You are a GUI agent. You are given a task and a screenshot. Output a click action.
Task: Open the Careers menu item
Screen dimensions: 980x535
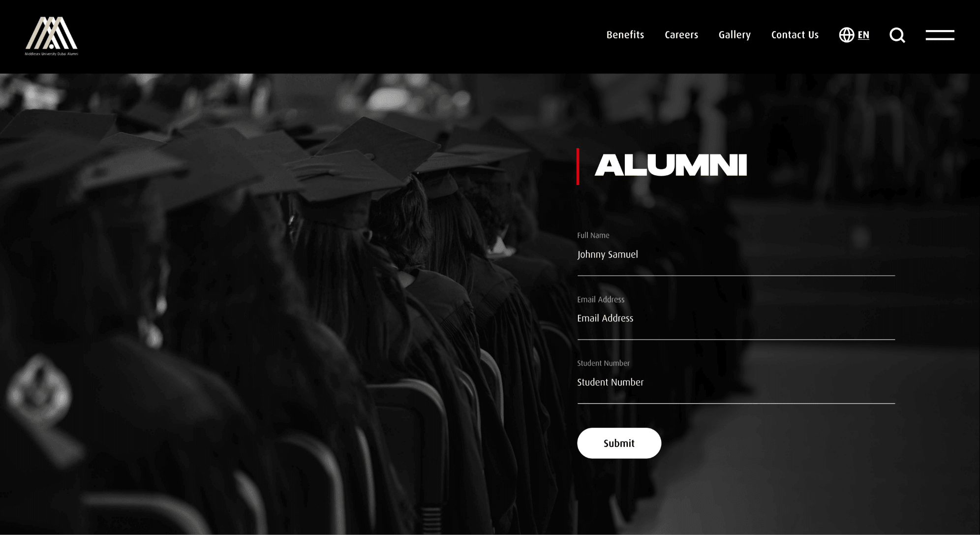[x=681, y=35]
